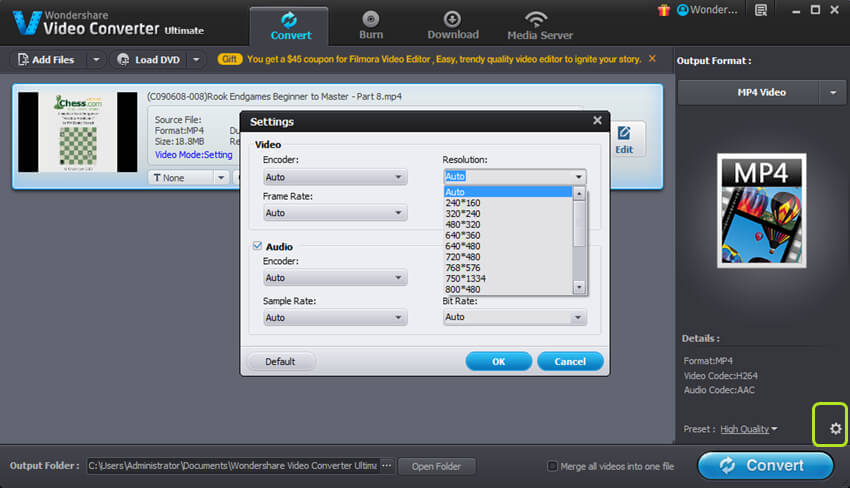Choose 640*360 resolution
850x488 pixels.
point(508,235)
